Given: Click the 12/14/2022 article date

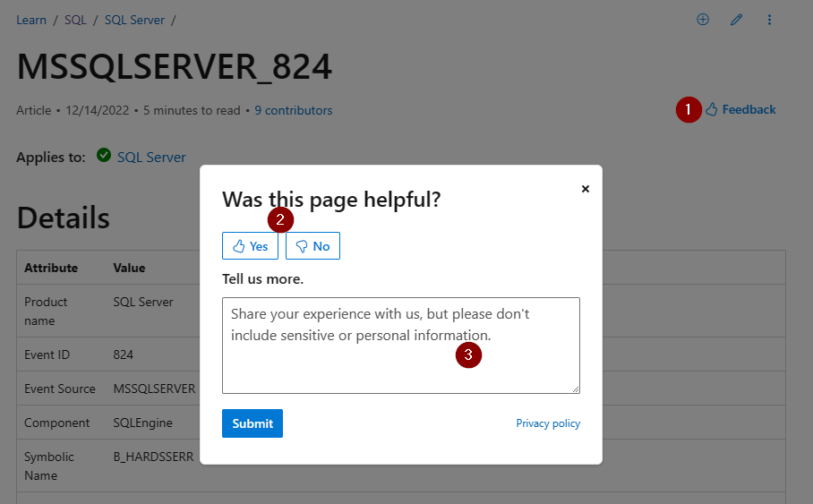Looking at the screenshot, I should coord(97,110).
